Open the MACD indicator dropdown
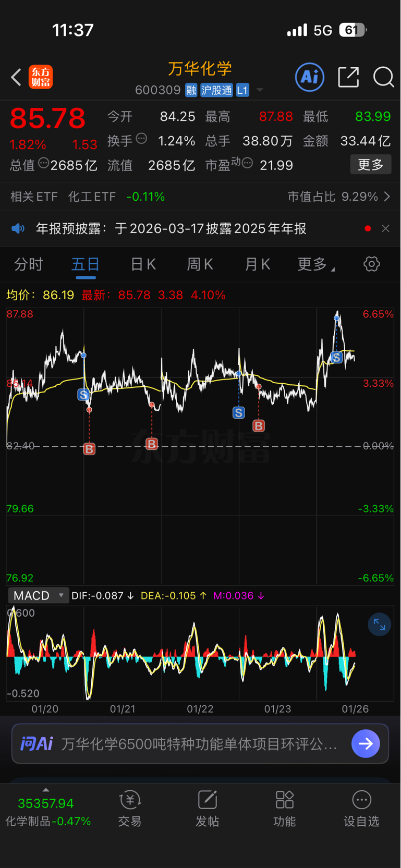Viewport: 401px width, 868px height. (x=39, y=595)
